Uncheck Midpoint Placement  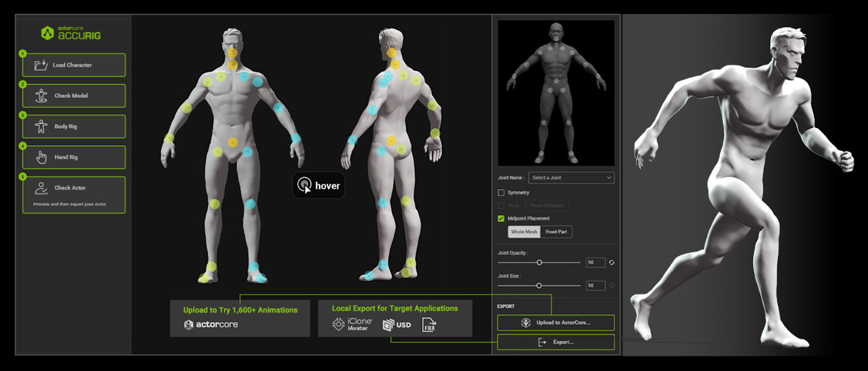[x=501, y=218]
